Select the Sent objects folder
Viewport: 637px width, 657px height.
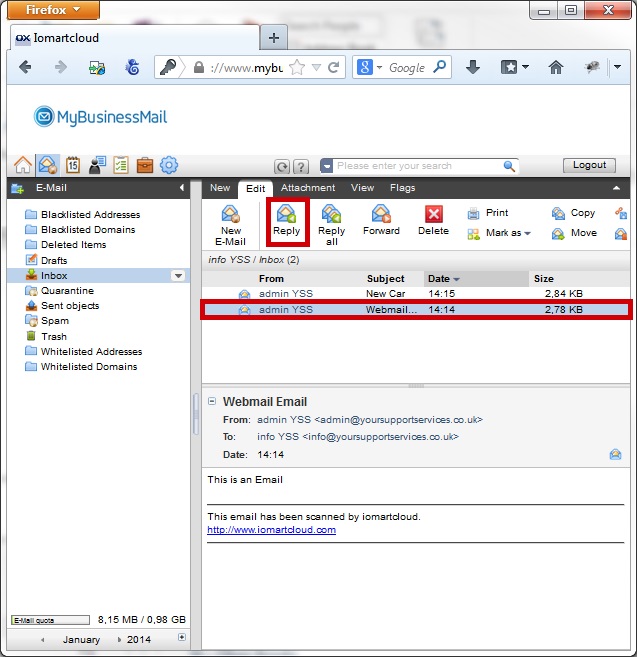click(x=69, y=306)
